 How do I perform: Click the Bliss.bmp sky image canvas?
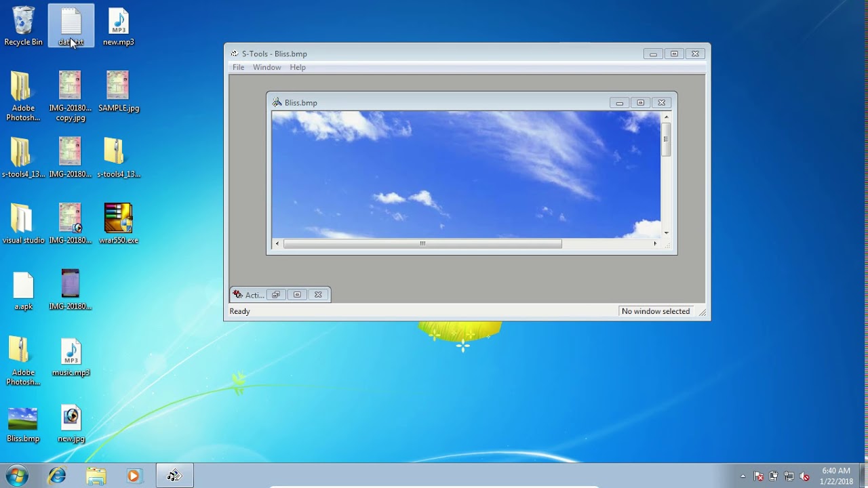(465, 174)
